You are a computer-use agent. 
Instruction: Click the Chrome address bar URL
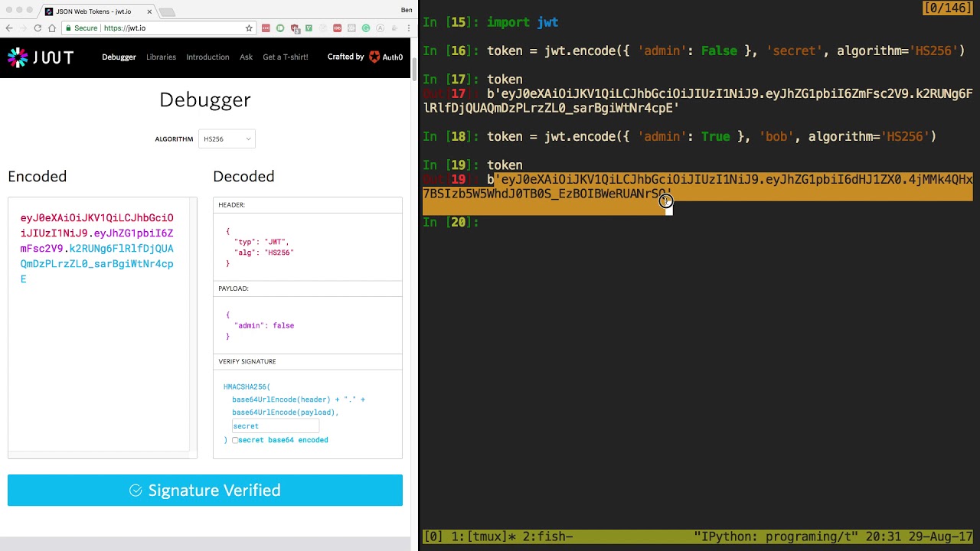(x=125, y=28)
